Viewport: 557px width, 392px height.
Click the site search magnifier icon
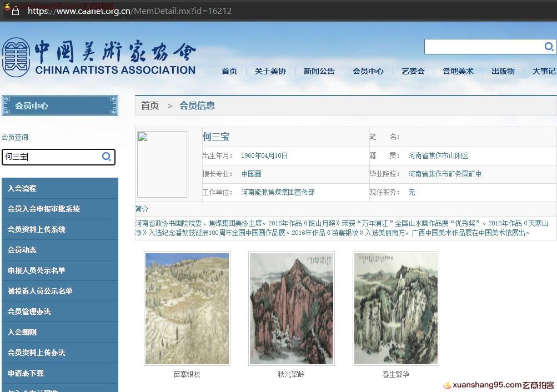[x=549, y=47]
